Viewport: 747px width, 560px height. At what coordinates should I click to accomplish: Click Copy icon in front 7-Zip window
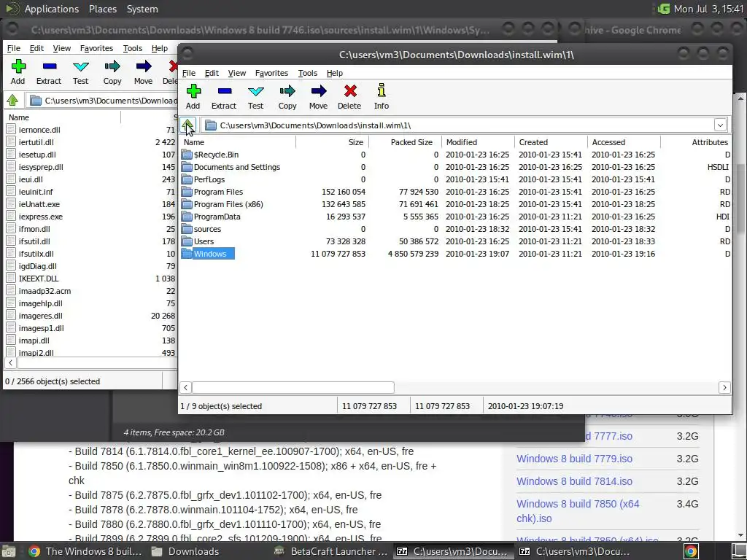coord(287,91)
